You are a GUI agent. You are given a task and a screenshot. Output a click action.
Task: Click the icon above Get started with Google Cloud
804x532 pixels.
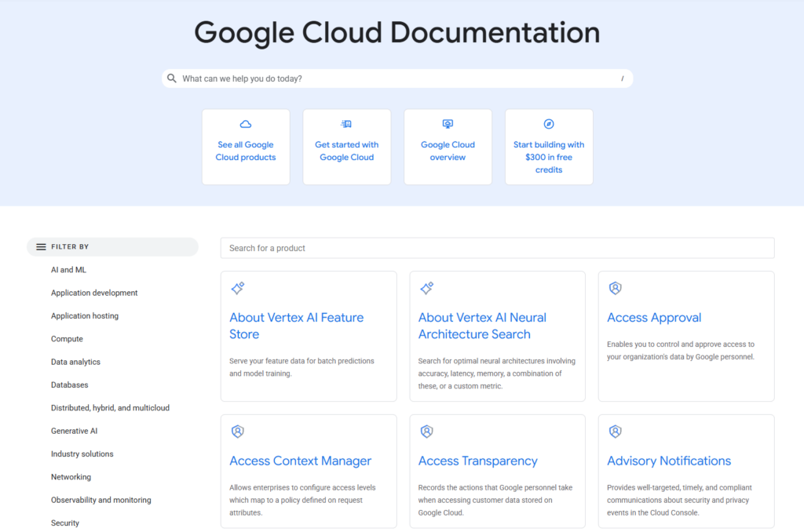[x=346, y=124]
